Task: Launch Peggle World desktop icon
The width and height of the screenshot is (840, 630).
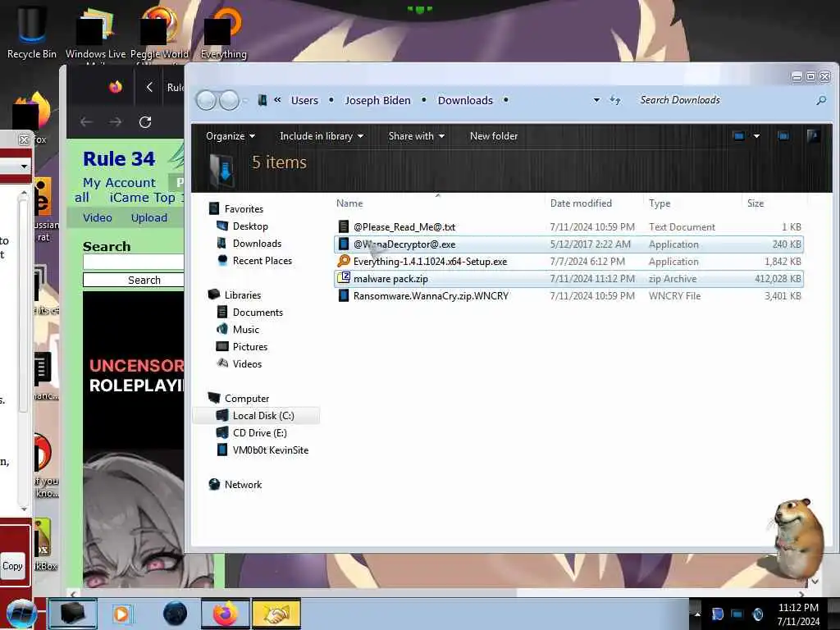Action: 159,32
